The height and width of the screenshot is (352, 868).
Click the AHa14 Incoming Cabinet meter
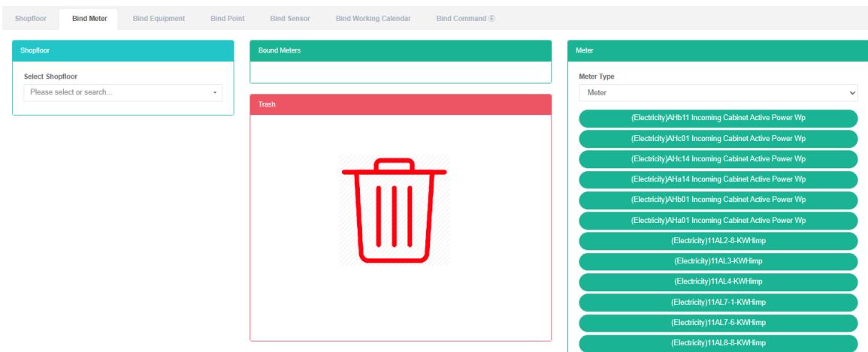[x=718, y=179]
